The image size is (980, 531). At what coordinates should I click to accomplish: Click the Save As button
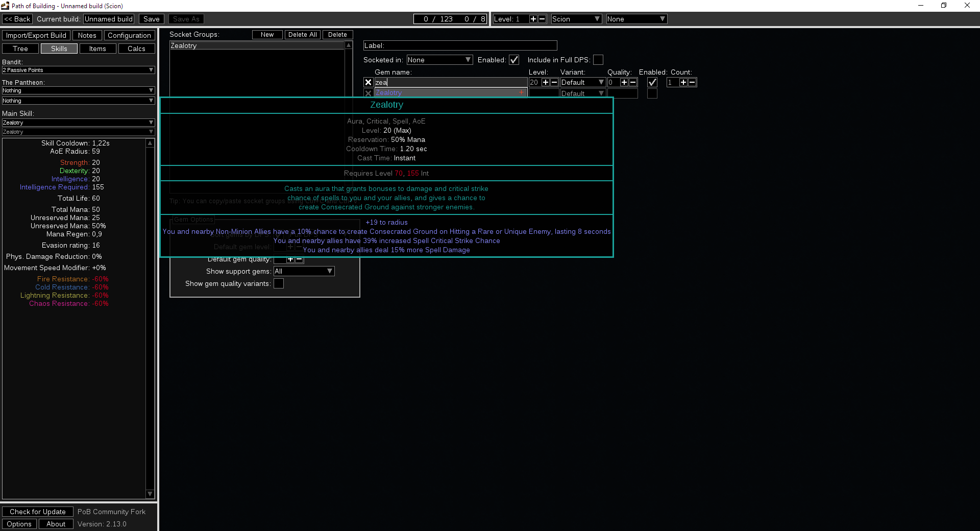point(186,19)
